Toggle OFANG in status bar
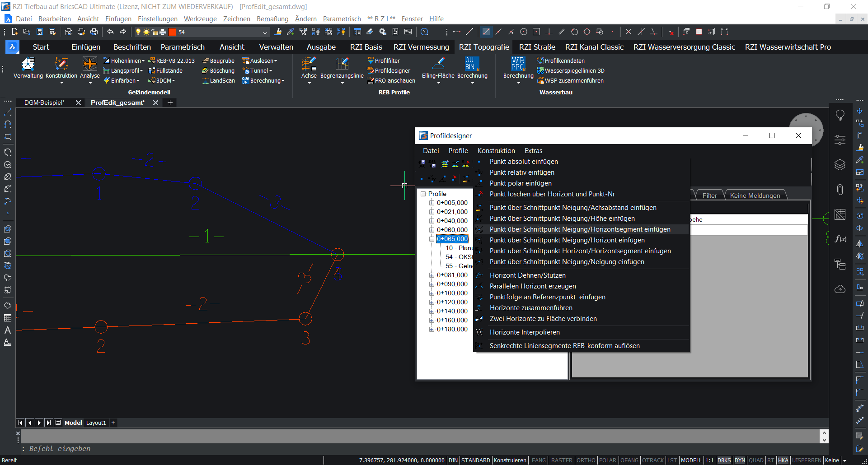Screen dimensions: 868x465 pos(629,460)
